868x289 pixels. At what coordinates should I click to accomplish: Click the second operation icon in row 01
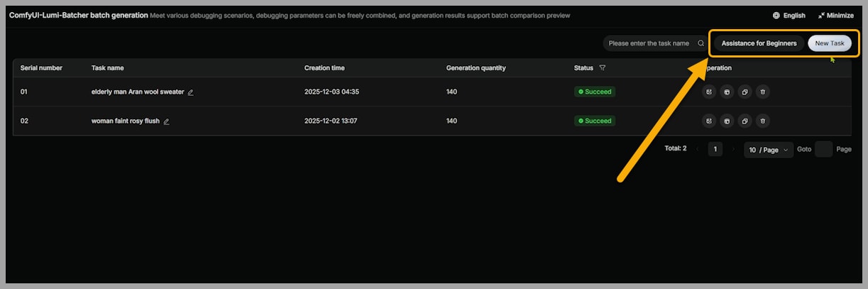pyautogui.click(x=726, y=92)
